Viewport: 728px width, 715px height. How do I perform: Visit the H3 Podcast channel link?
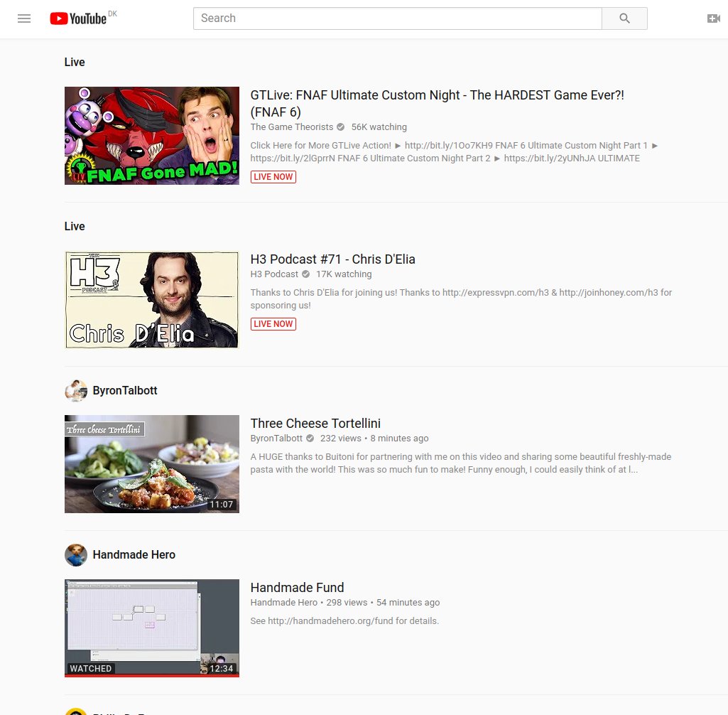click(274, 274)
